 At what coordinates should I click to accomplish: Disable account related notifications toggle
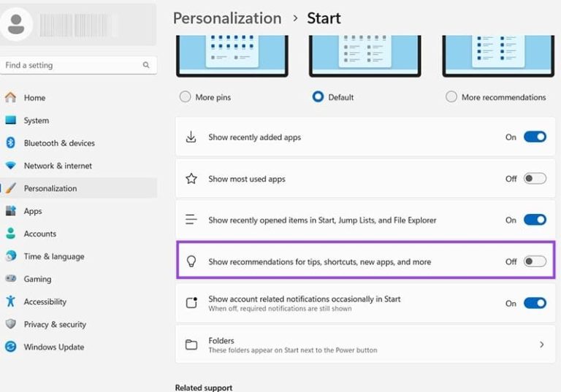point(535,303)
